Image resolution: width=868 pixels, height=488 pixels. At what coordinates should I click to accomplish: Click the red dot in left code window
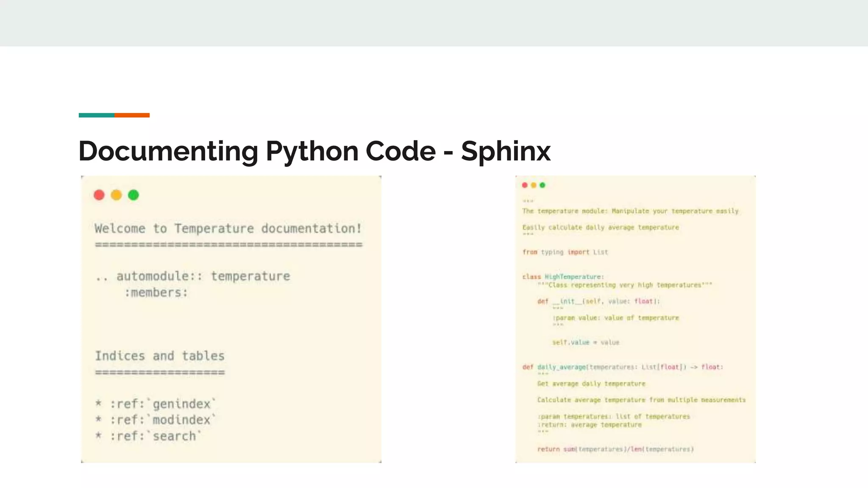click(99, 195)
